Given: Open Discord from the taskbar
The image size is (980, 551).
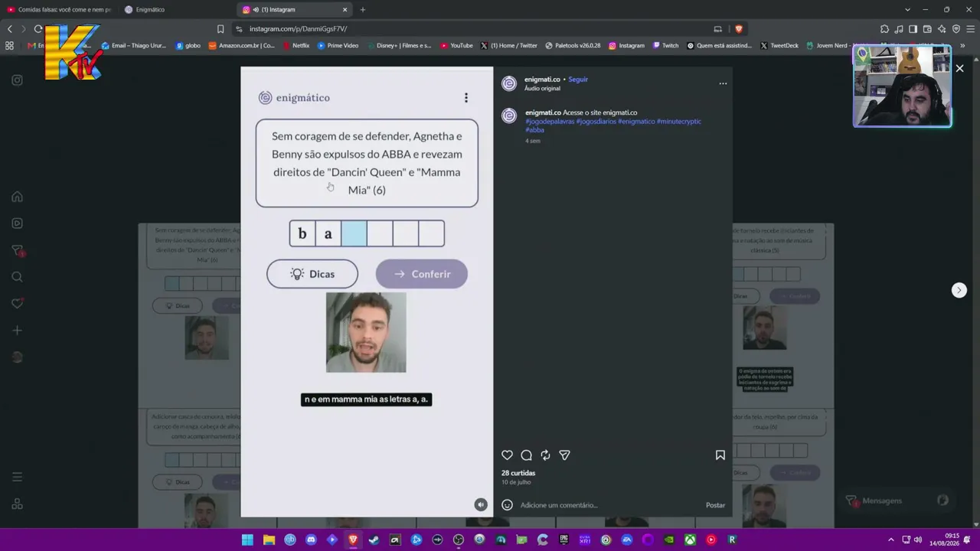Looking at the screenshot, I should coord(311,540).
